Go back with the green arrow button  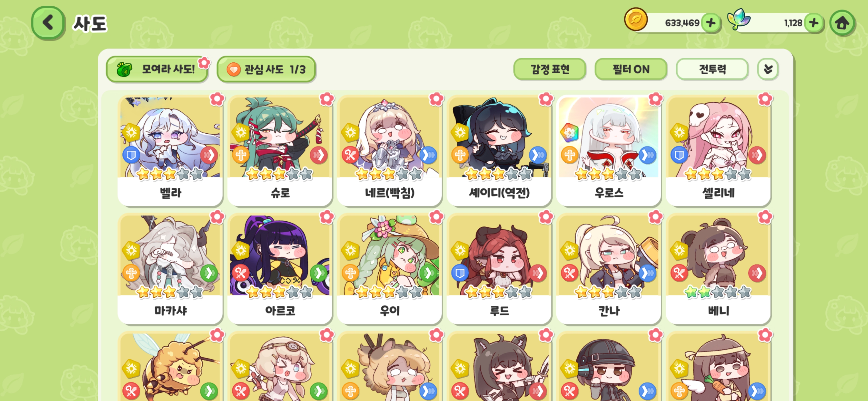click(x=48, y=23)
